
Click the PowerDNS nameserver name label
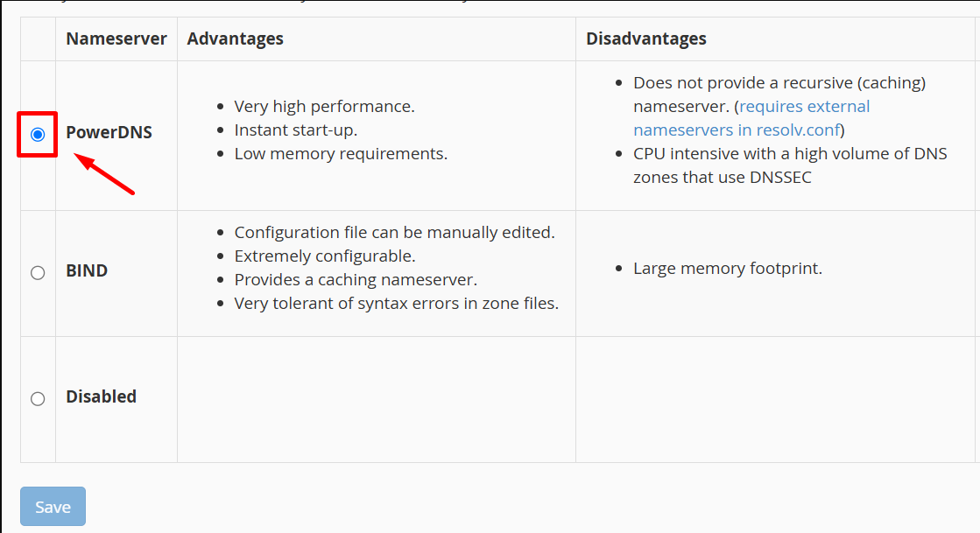point(109,132)
